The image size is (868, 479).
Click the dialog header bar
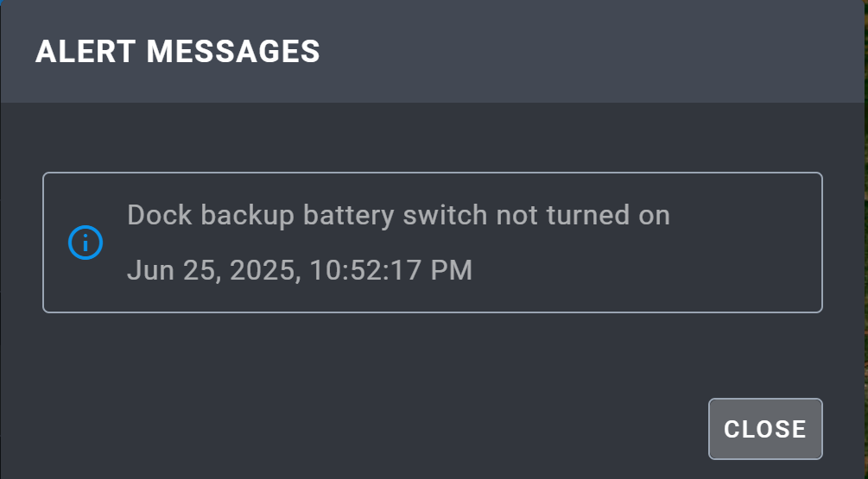[433, 51]
